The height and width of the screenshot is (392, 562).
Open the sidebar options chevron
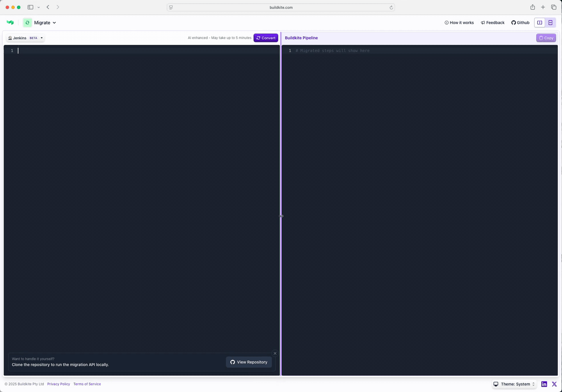[39, 7]
